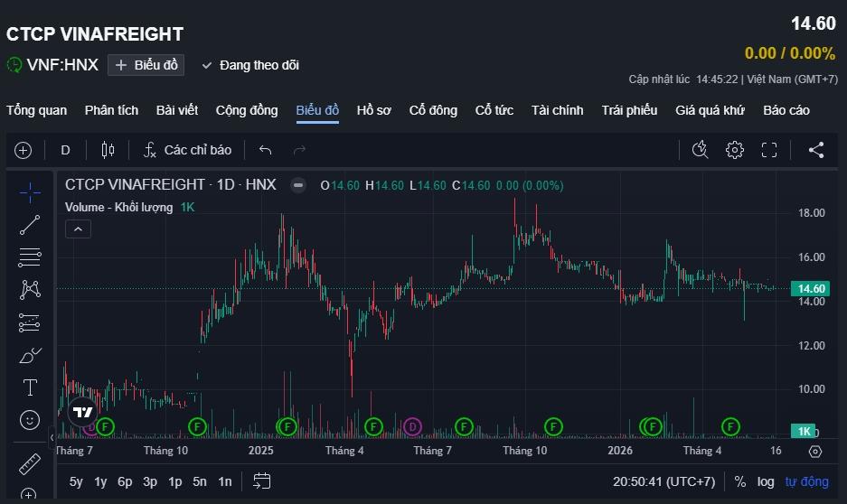Select the text annotation tool
Screen dimensions: 847x504
coord(30,387)
